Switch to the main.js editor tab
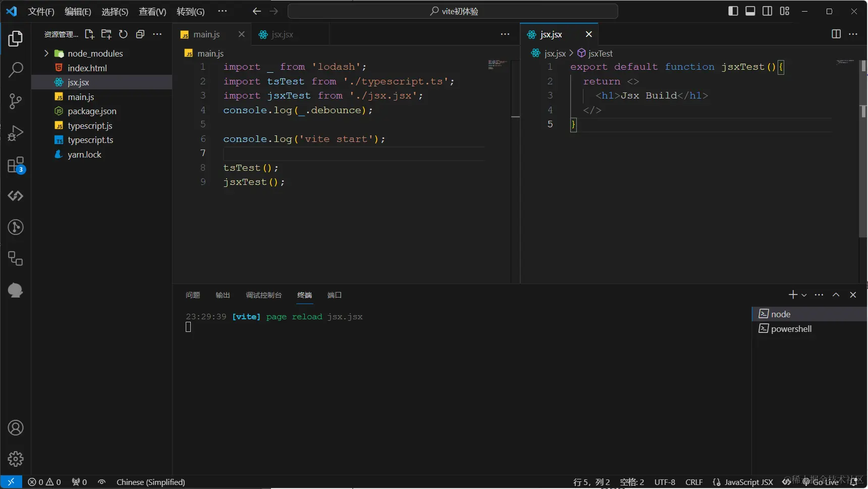This screenshot has width=868, height=489. 212,34
